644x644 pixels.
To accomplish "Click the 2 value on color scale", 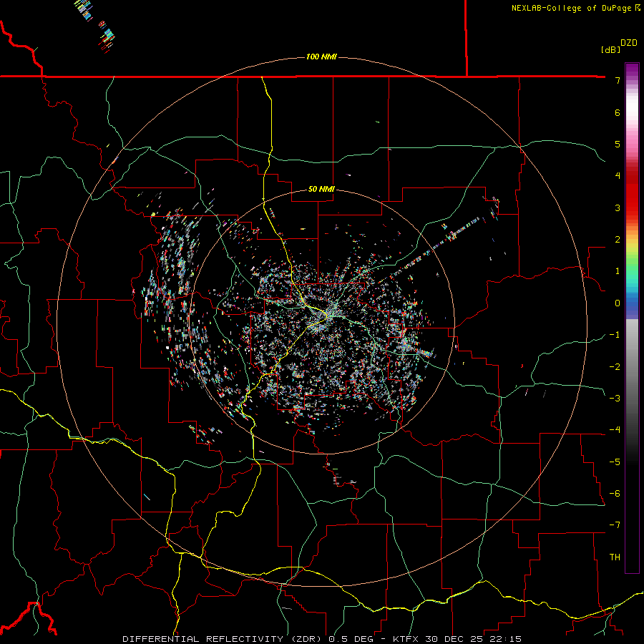I will [618, 240].
